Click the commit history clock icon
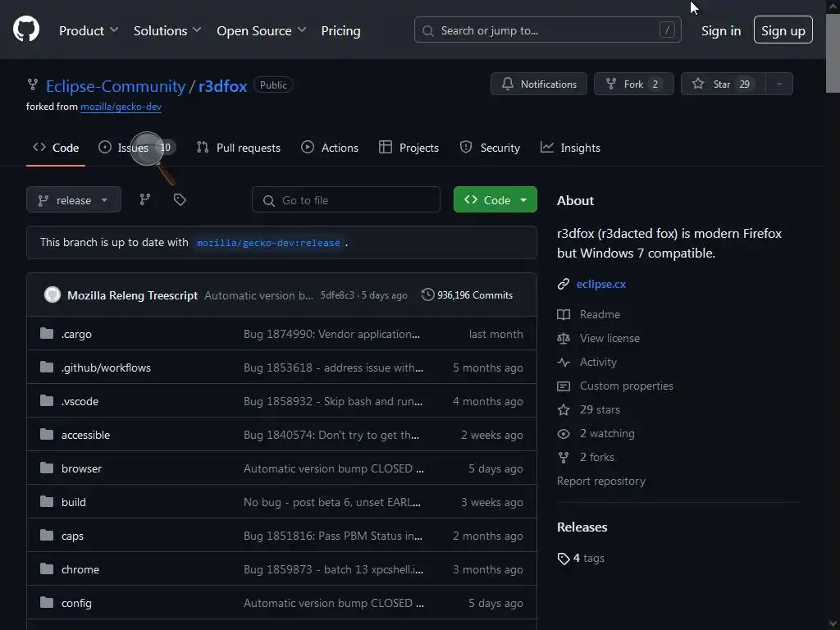This screenshot has height=630, width=840. tap(427, 294)
